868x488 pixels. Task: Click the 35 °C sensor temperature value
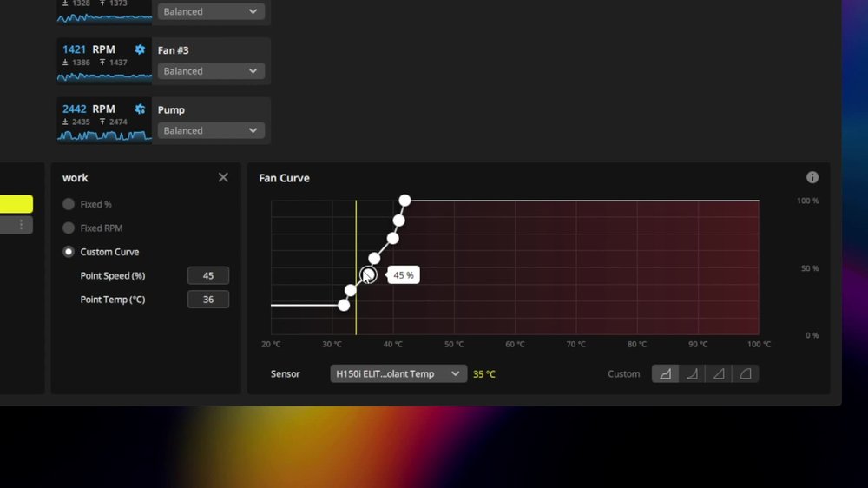[484, 374]
